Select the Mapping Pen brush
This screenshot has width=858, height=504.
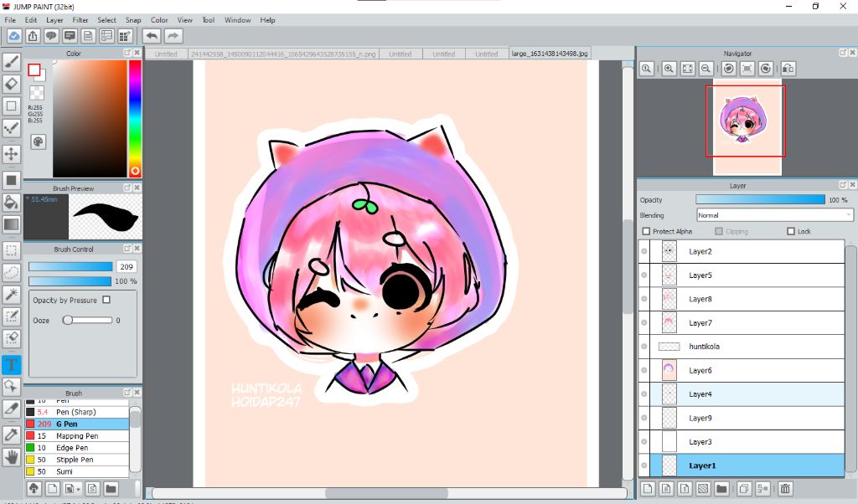pos(77,435)
